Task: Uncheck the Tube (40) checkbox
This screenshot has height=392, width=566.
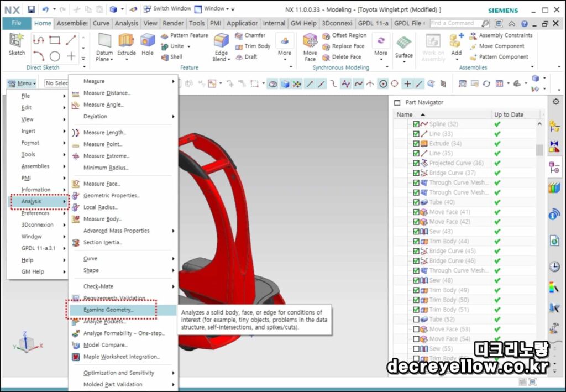Action: coord(416,202)
